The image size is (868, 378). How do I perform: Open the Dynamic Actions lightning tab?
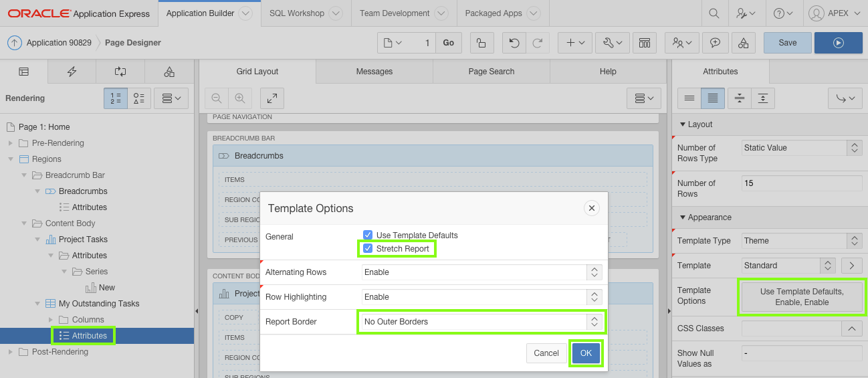coord(72,72)
